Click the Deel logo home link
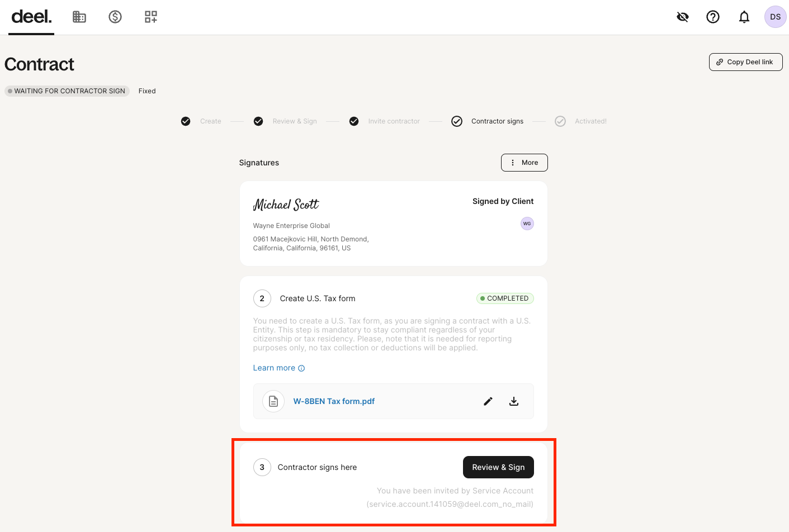The height and width of the screenshot is (532, 789). 32,17
